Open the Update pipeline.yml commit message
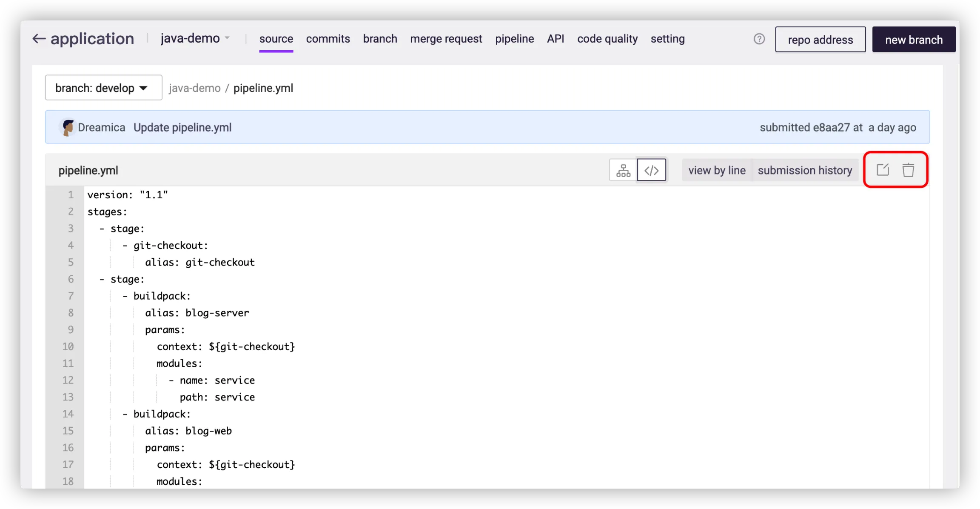Viewport: 980px width, 509px height. coord(182,128)
